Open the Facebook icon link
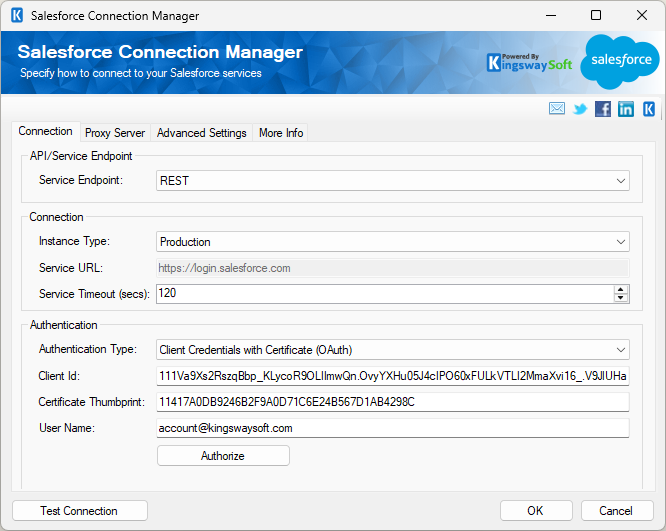The height and width of the screenshot is (531, 666). (x=603, y=109)
